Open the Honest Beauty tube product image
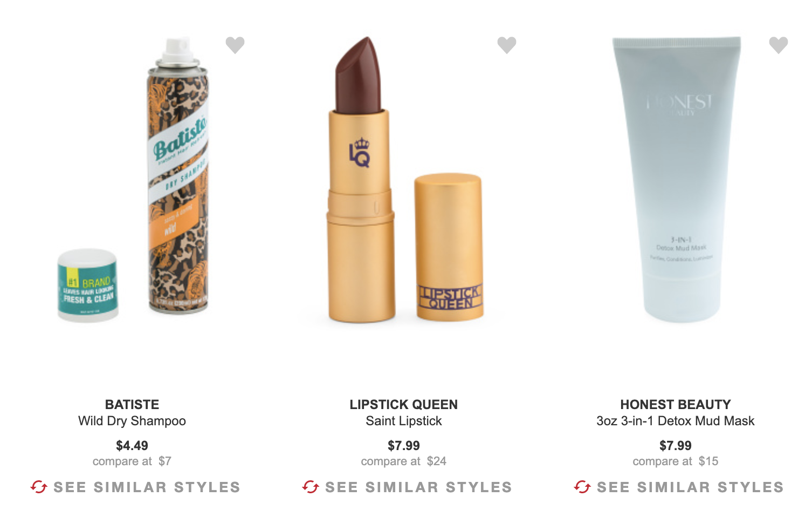812x517 pixels. 677,180
